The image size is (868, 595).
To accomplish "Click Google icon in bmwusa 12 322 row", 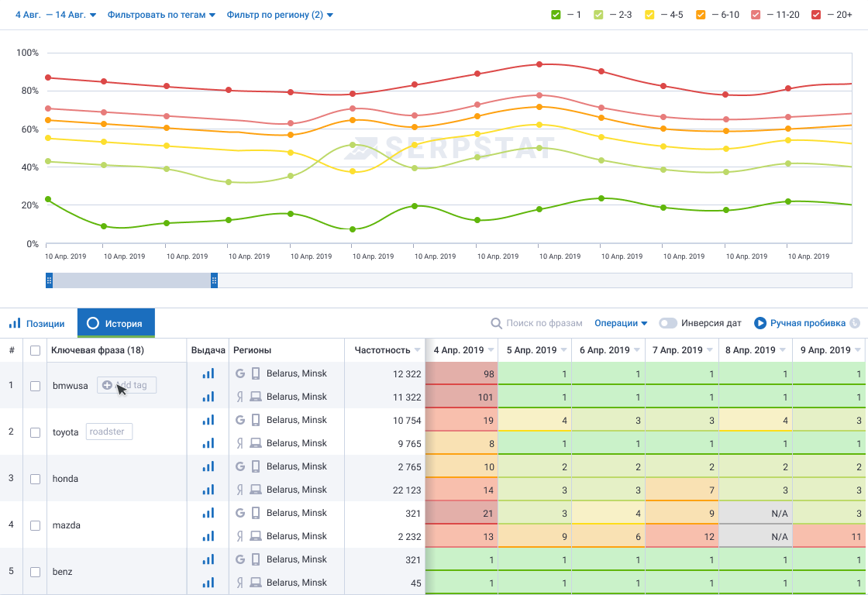I will click(240, 373).
